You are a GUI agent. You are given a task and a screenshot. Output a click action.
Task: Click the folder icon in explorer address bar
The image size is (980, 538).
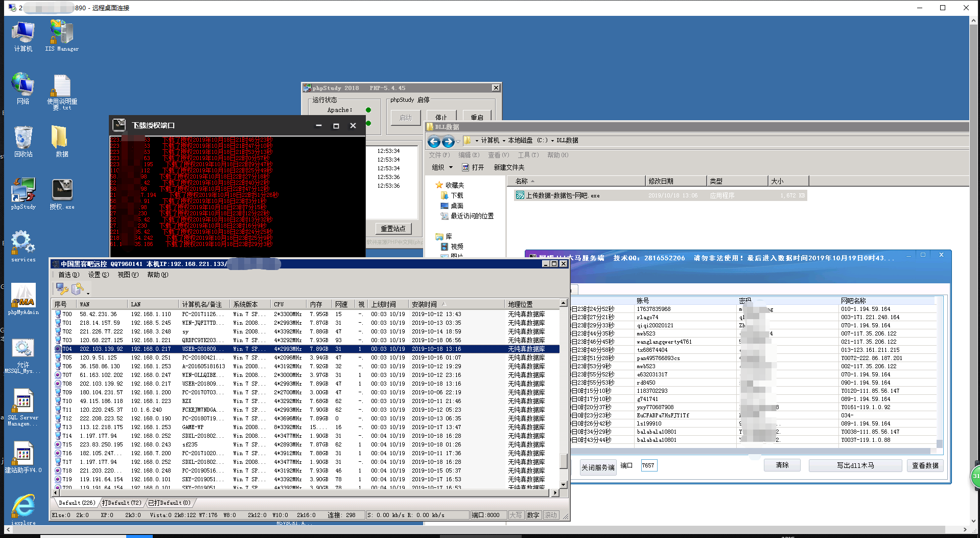point(467,141)
